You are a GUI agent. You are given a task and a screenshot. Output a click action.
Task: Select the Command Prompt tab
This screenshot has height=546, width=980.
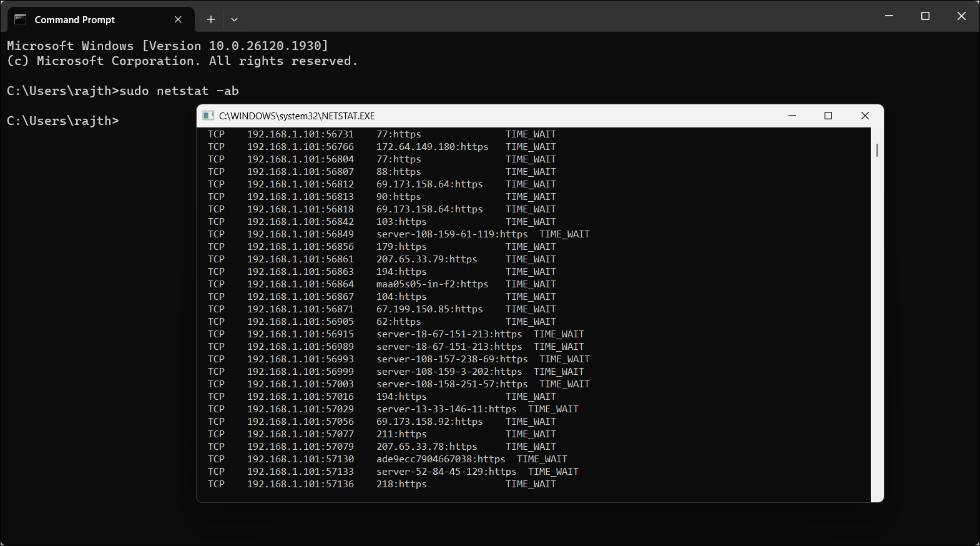(75, 19)
